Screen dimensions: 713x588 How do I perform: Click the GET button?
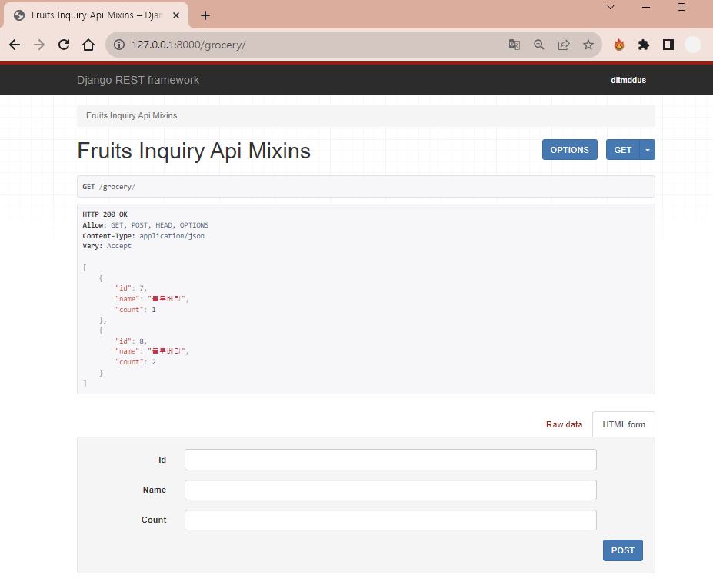click(622, 150)
